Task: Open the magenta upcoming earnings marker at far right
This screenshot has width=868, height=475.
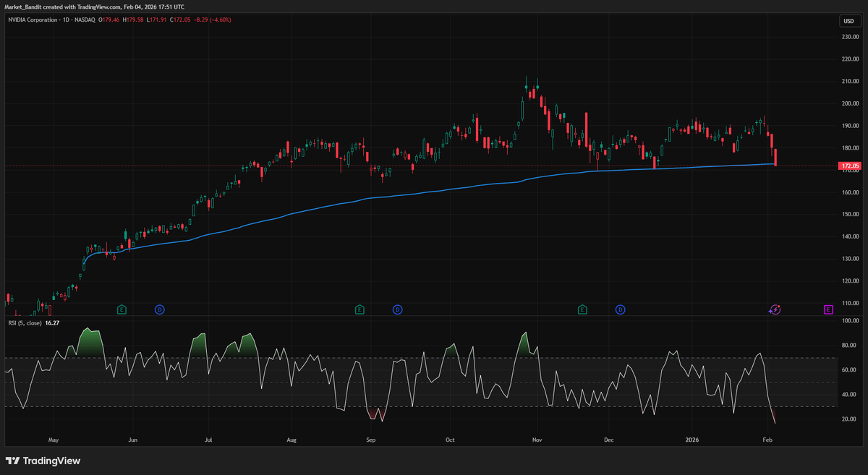Action: (828, 309)
